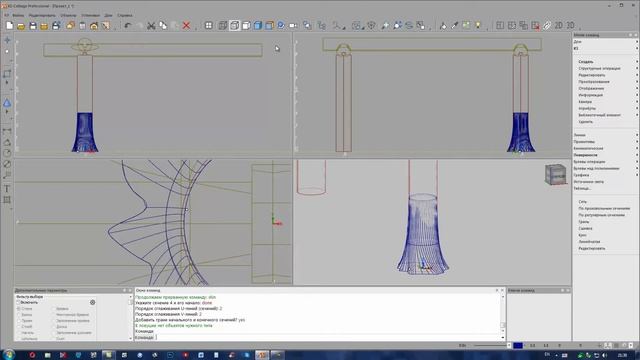Click the eyedropper icon in toolbar
Viewport: 640px width, 360px height.
[x=455, y=26]
